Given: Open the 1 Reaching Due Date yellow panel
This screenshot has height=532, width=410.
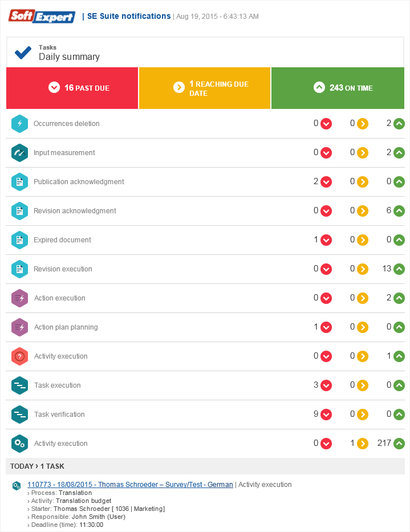Looking at the screenshot, I should click(x=205, y=88).
